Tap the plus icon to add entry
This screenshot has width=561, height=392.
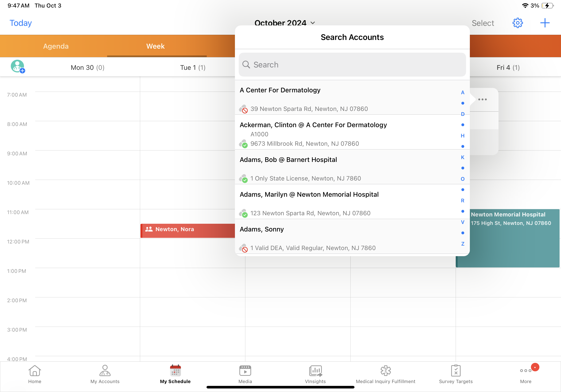coord(545,23)
